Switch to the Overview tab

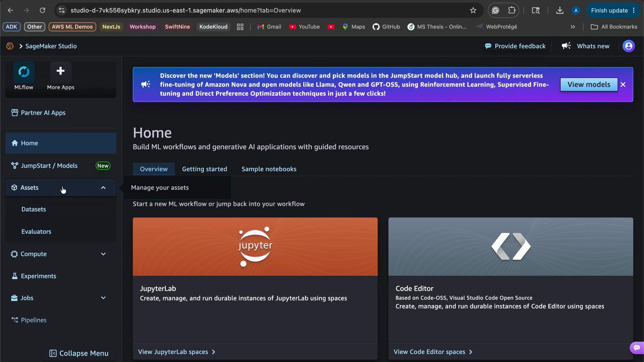point(154,169)
